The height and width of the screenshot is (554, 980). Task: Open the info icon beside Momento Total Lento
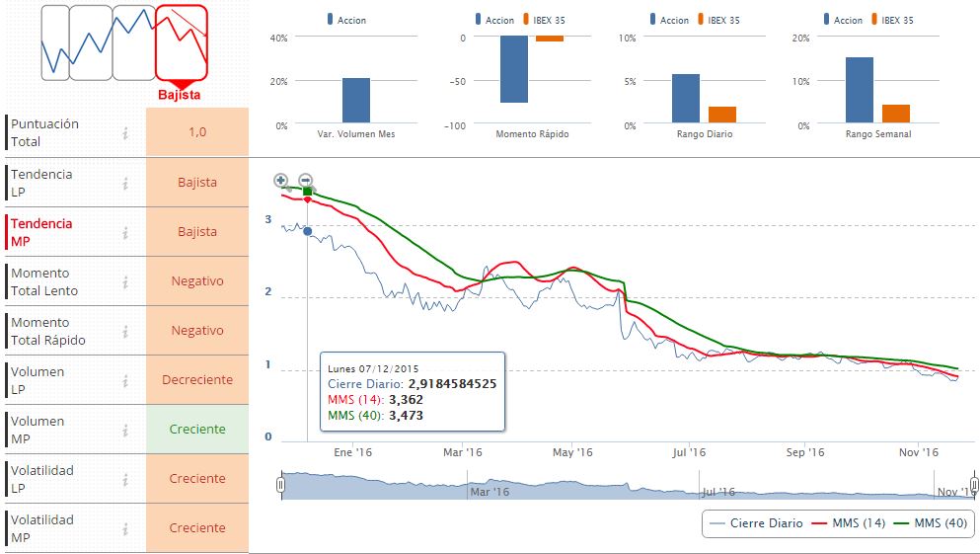pyautogui.click(x=125, y=281)
